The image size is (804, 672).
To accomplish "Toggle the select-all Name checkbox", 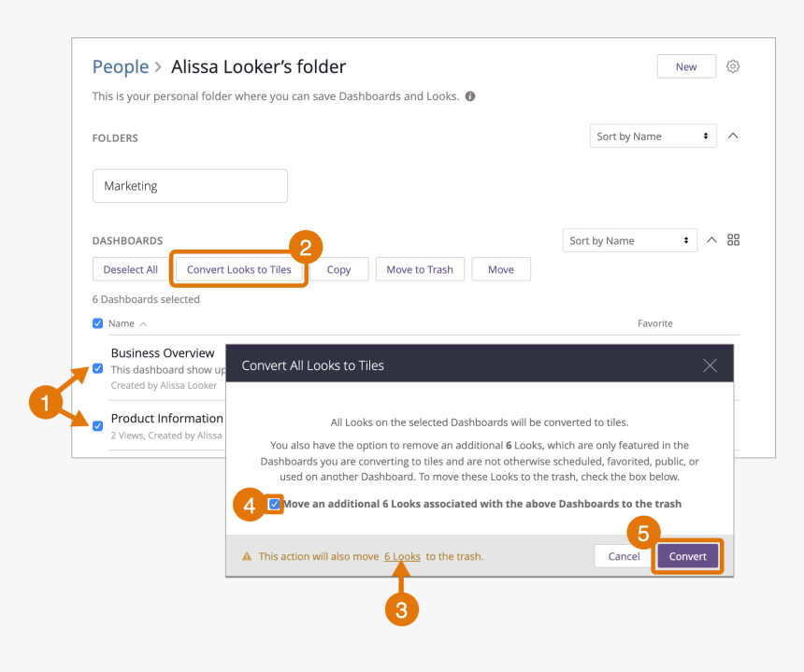I will coord(97,323).
